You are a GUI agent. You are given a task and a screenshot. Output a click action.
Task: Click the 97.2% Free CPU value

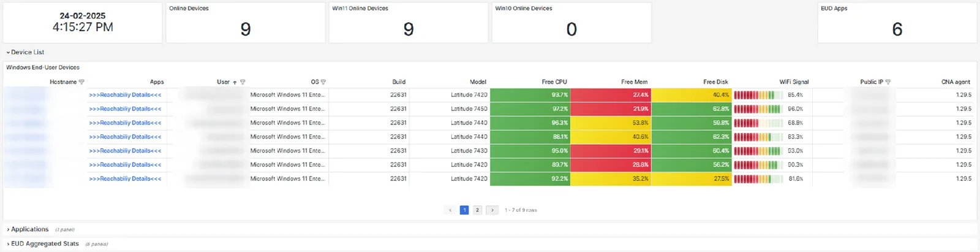click(560, 109)
